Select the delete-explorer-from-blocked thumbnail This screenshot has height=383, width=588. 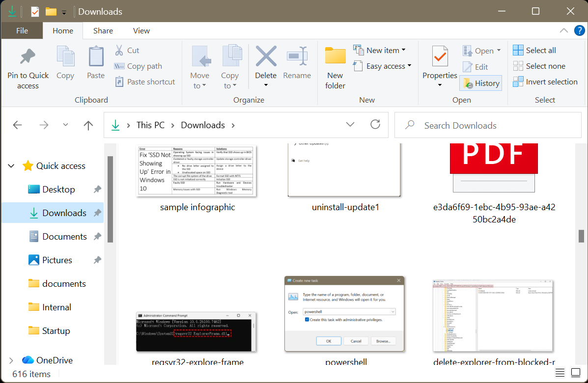click(x=493, y=316)
